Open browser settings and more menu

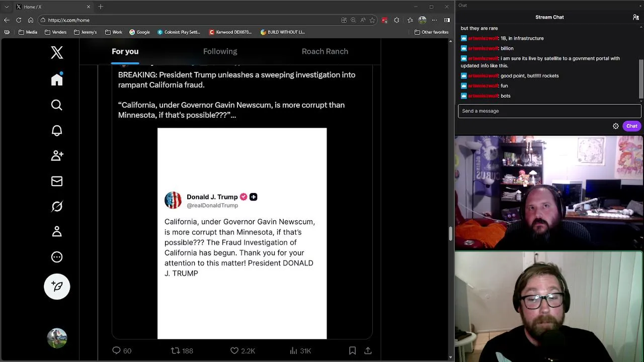coord(434,20)
